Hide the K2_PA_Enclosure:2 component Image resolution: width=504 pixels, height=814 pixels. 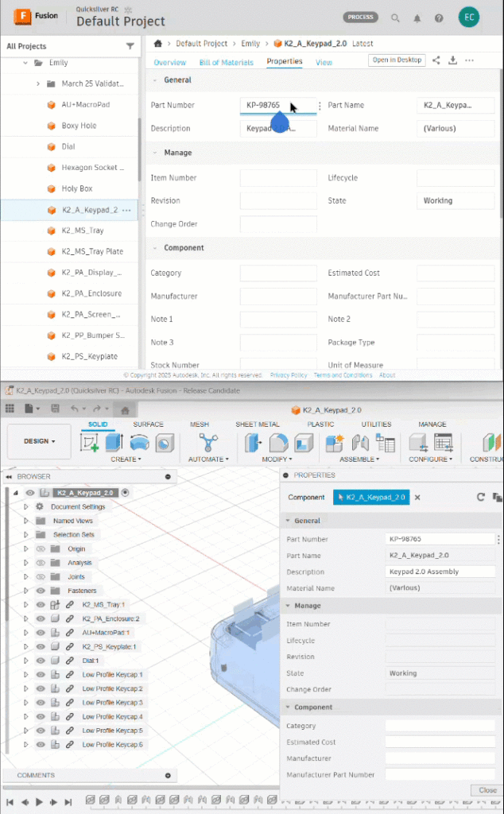[41, 618]
